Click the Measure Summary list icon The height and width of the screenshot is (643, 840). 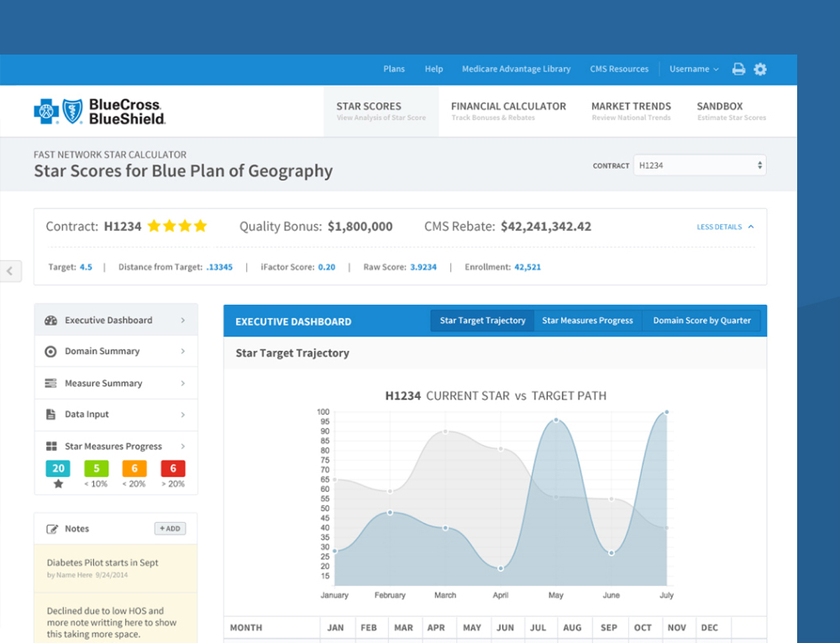tap(50, 384)
